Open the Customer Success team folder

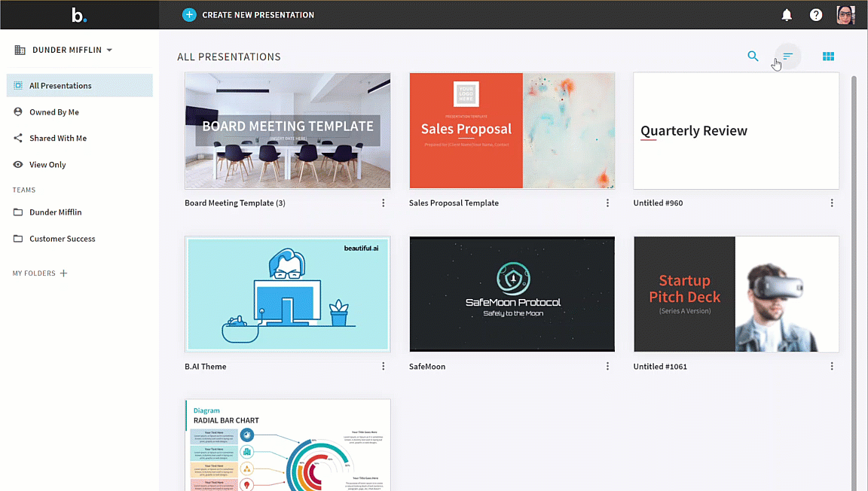click(x=80, y=239)
